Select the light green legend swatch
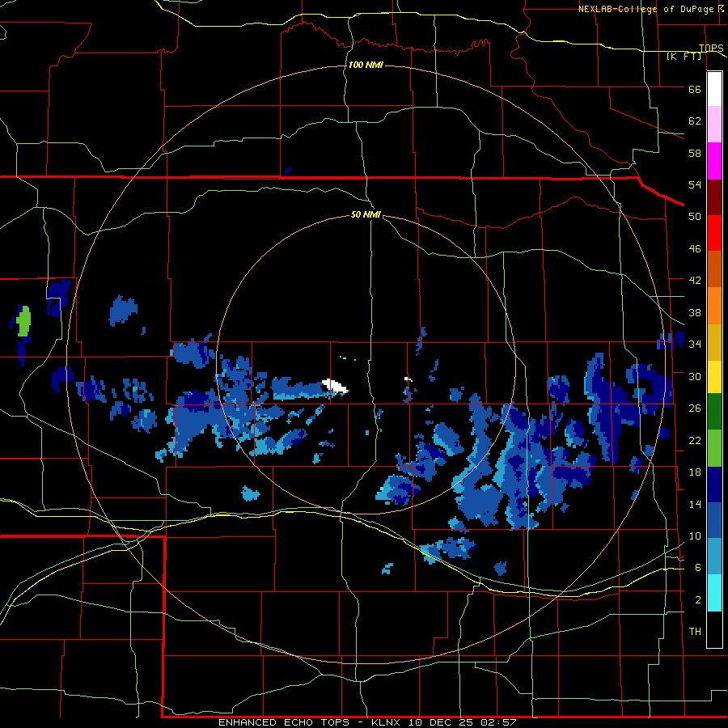Image resolution: width=728 pixels, height=728 pixels. point(714,448)
